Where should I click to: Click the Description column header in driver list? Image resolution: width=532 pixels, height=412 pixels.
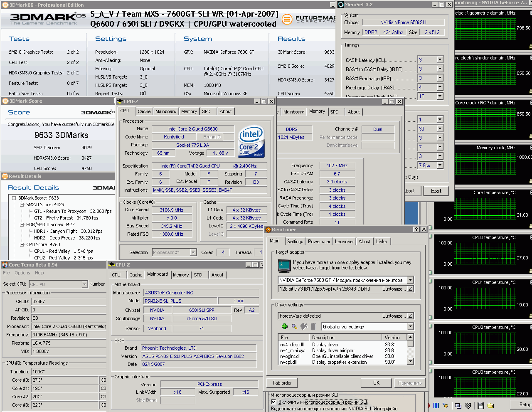pos(346,338)
